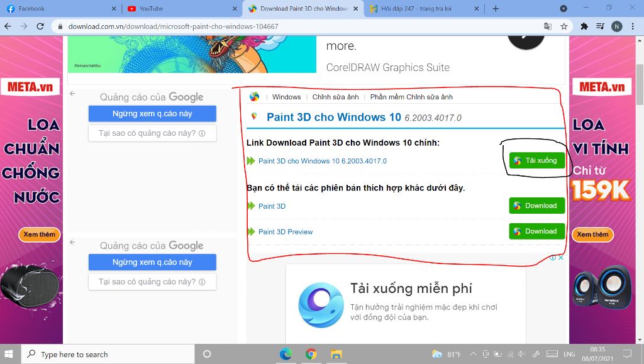The height and width of the screenshot is (364, 644).
Task: Click the left META.vn logo
Action: (30, 87)
